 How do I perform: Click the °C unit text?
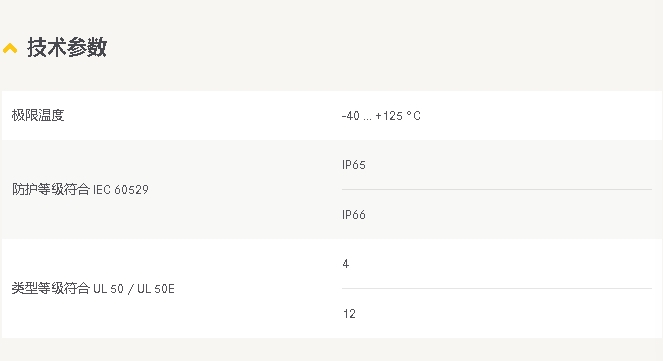pos(414,116)
